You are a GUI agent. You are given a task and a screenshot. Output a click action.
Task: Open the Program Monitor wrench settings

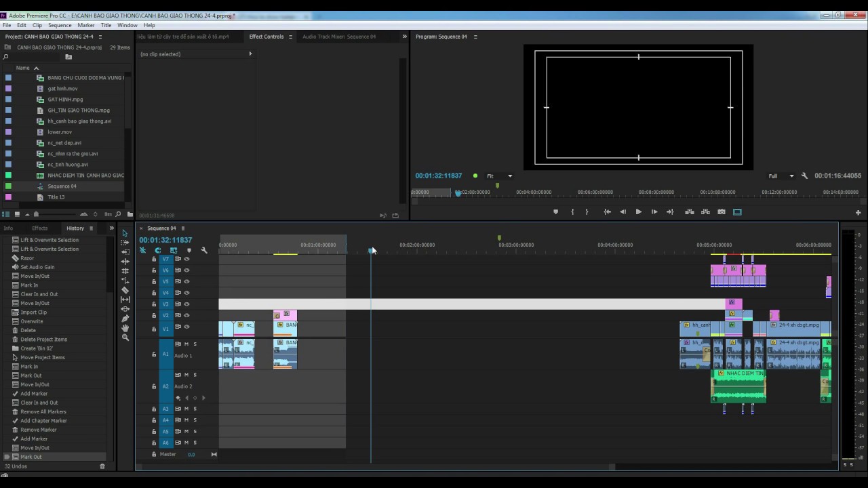pos(805,176)
